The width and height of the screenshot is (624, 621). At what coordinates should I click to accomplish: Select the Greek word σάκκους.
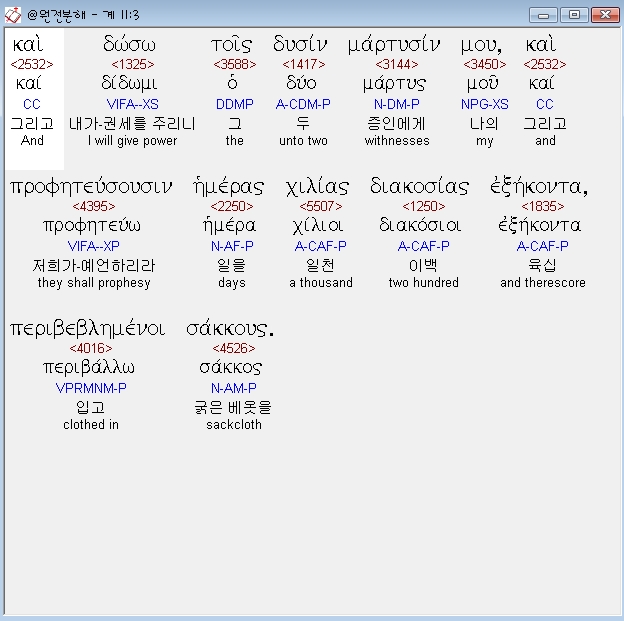[x=230, y=329]
